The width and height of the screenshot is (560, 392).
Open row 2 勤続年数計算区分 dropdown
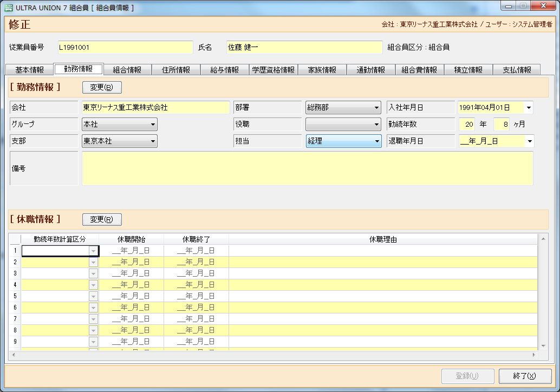[93, 262]
